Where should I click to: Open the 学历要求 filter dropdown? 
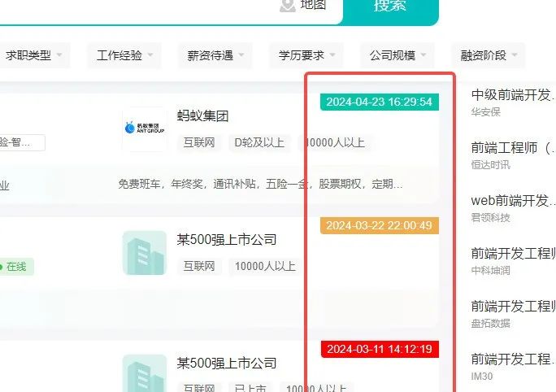tap(306, 55)
